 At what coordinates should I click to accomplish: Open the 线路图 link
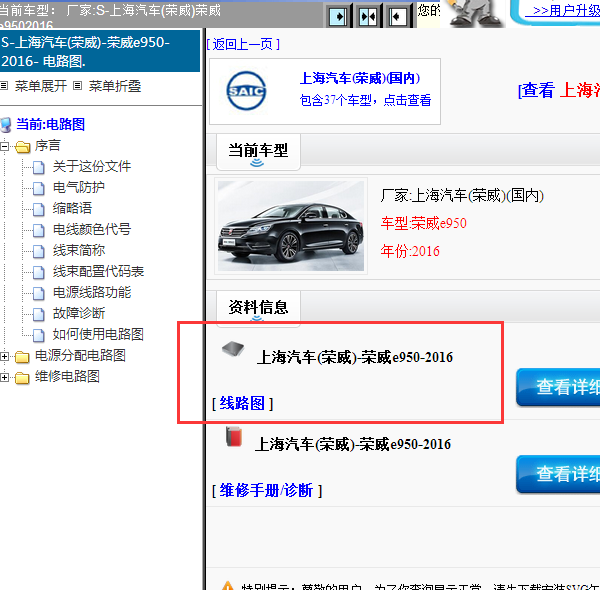242,403
